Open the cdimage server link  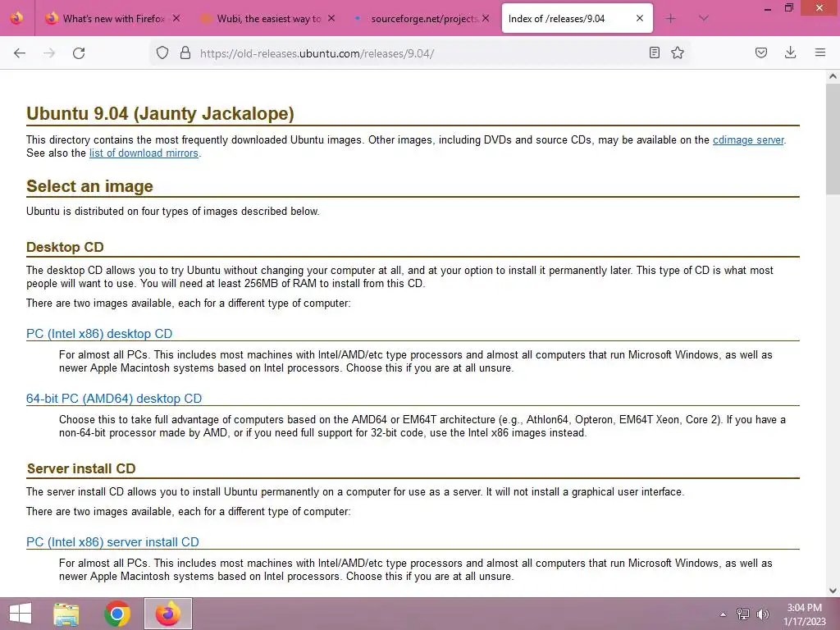coord(748,139)
